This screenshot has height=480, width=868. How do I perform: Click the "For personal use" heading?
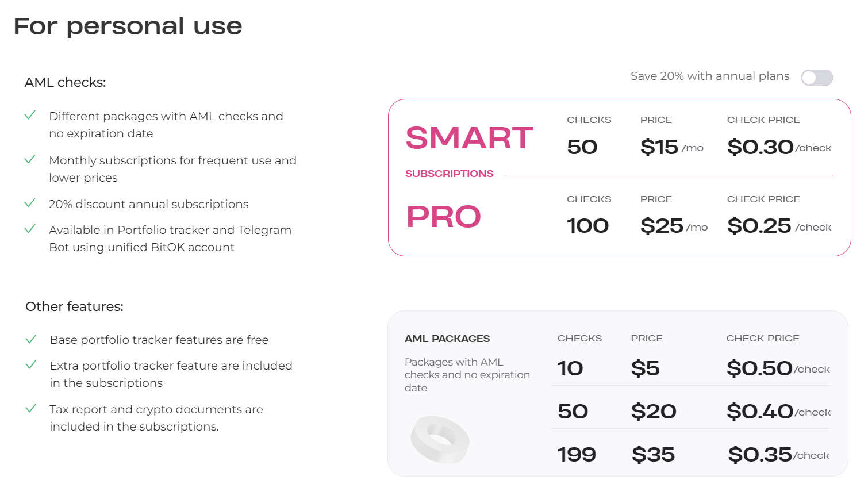click(128, 26)
